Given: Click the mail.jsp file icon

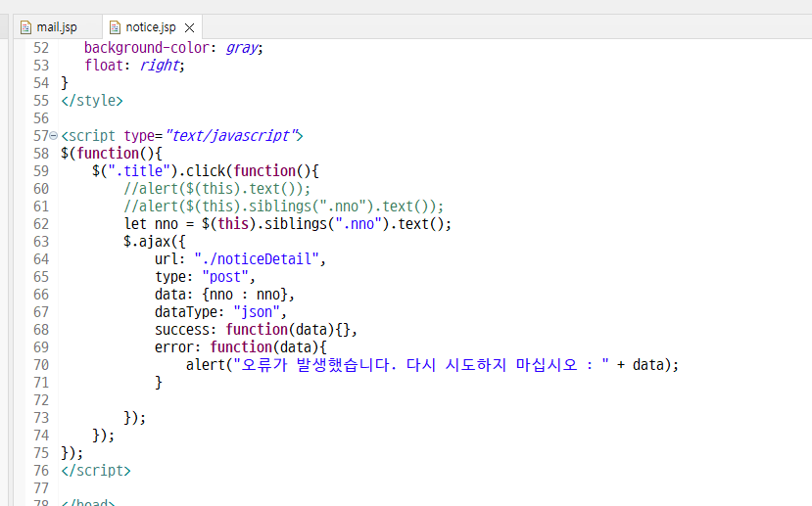Looking at the screenshot, I should coord(25,27).
